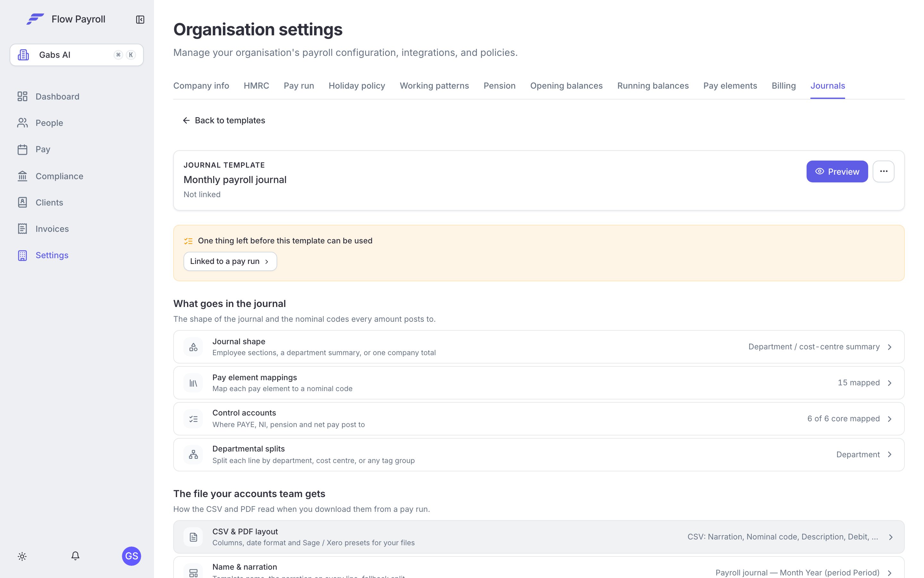Image resolution: width=924 pixels, height=578 pixels.
Task: Expand Journal shape chevron
Action: click(890, 347)
